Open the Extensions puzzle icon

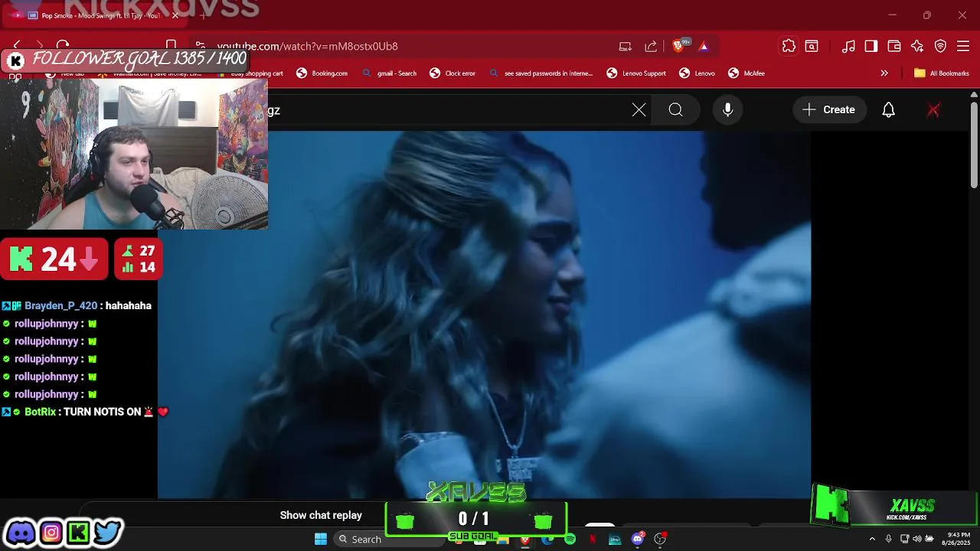[789, 46]
